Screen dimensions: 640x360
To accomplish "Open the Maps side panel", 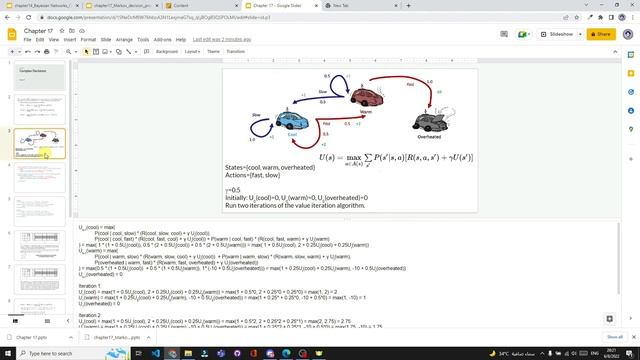I will point(631,129).
